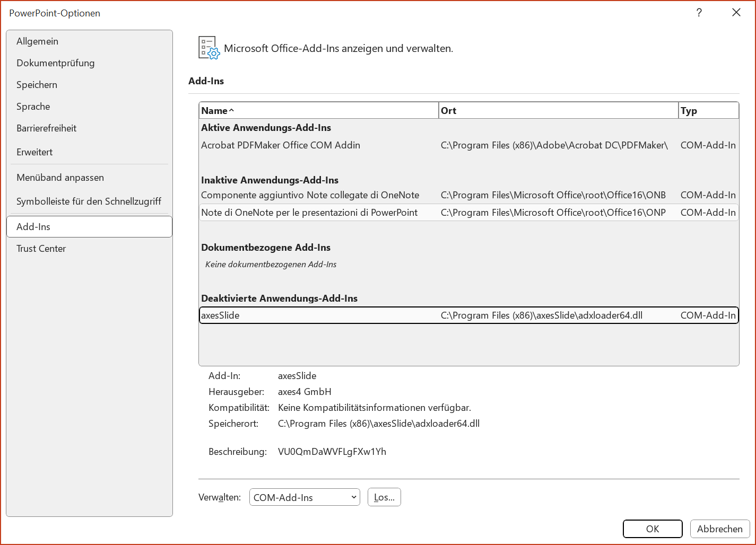The width and height of the screenshot is (756, 545).
Task: Switch to Dokumentprüfung settings
Action: (x=89, y=63)
